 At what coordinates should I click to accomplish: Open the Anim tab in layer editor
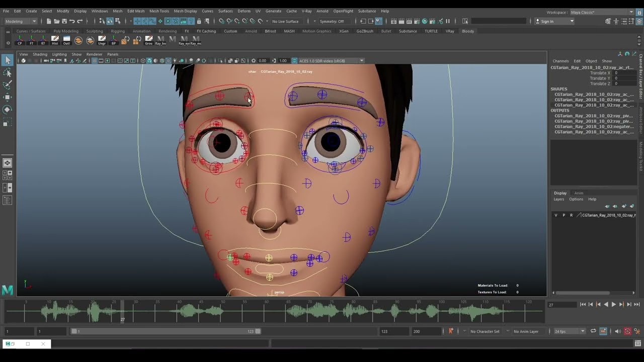pyautogui.click(x=579, y=193)
